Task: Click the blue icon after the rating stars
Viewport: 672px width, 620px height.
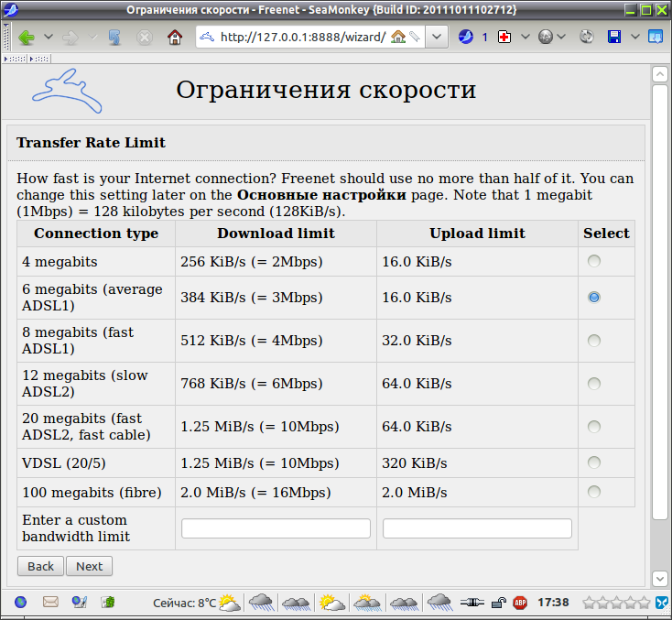Action: pyautogui.click(x=663, y=603)
